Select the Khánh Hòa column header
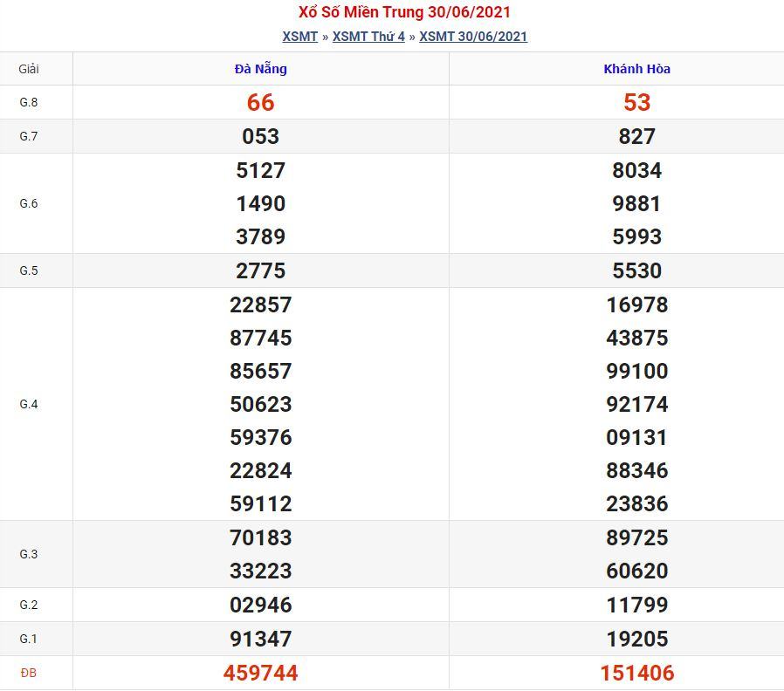Image resolution: width=784 pixels, height=691 pixels. click(636, 69)
